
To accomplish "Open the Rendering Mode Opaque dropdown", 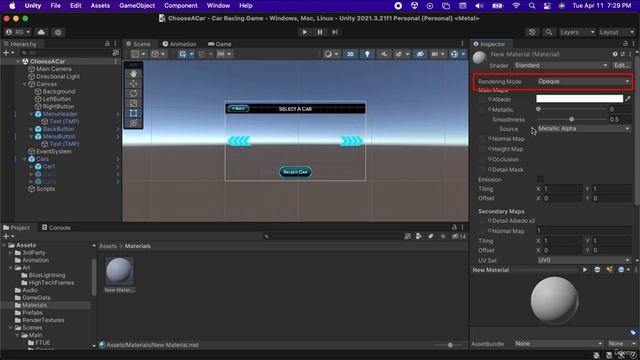I will point(584,81).
